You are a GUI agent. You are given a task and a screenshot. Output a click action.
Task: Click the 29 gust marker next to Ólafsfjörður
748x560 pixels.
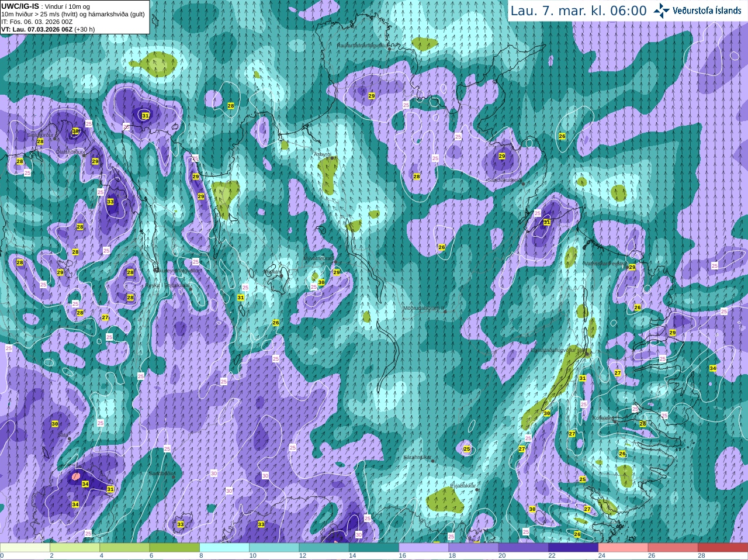[95, 161]
